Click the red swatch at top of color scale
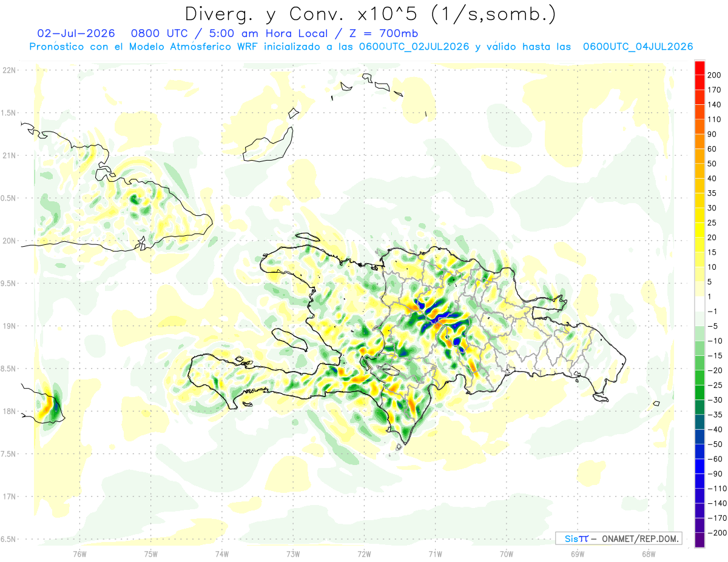Screen dimensions: 728x562 click(x=700, y=68)
